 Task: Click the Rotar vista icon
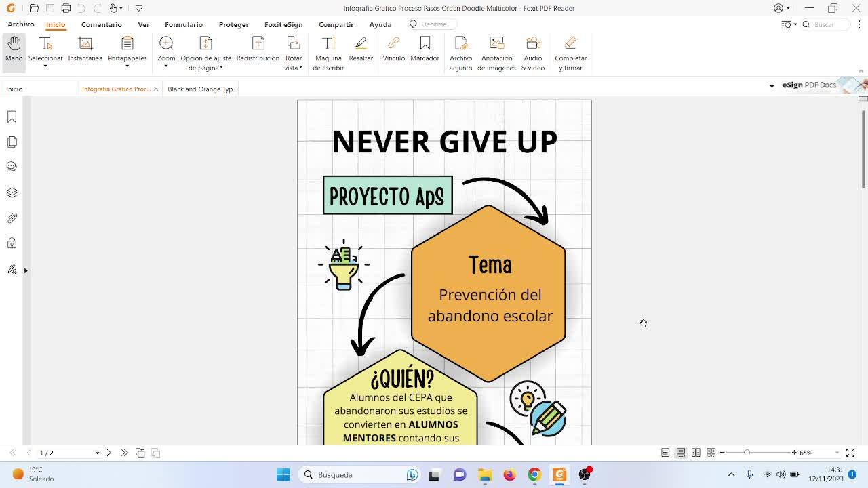294,43
